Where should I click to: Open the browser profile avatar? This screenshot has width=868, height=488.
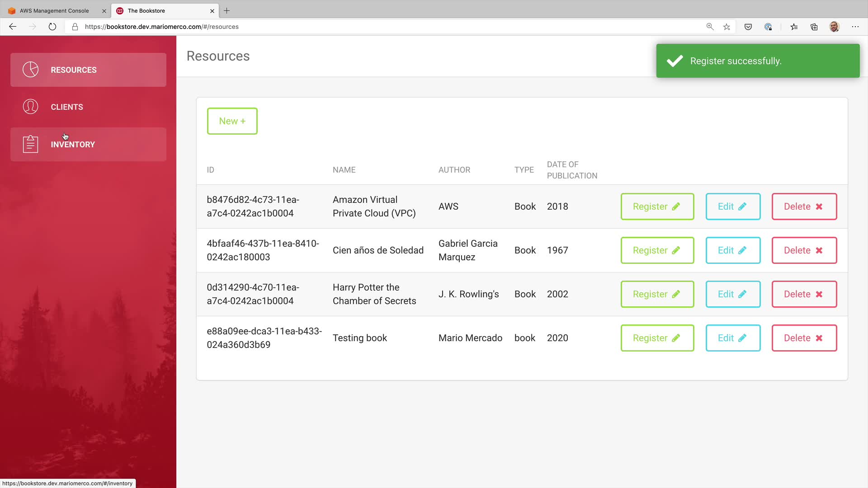tap(834, 27)
